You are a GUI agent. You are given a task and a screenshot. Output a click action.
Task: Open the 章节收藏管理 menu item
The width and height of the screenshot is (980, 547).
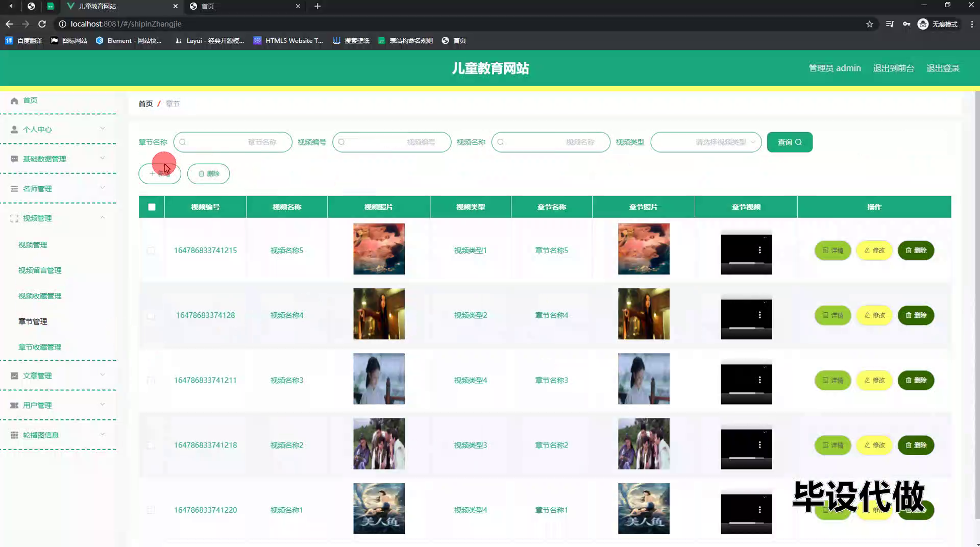(40, 347)
